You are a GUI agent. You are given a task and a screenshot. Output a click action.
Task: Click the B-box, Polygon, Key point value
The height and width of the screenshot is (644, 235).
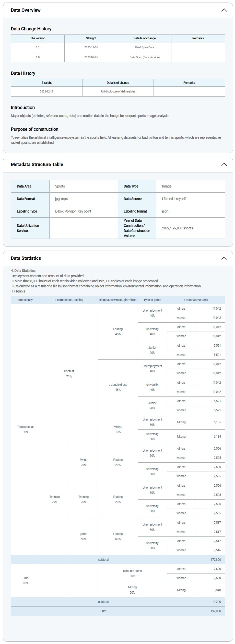(x=73, y=211)
